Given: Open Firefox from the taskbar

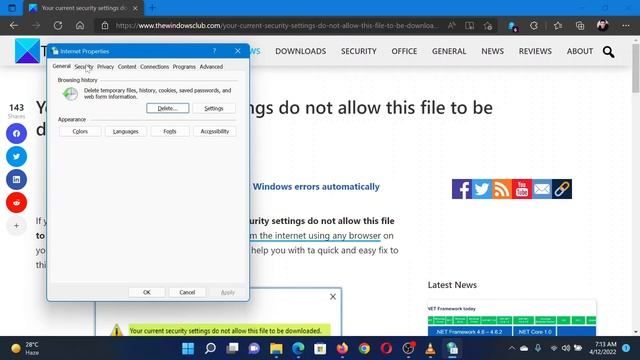Looking at the screenshot, I should click(342, 348).
